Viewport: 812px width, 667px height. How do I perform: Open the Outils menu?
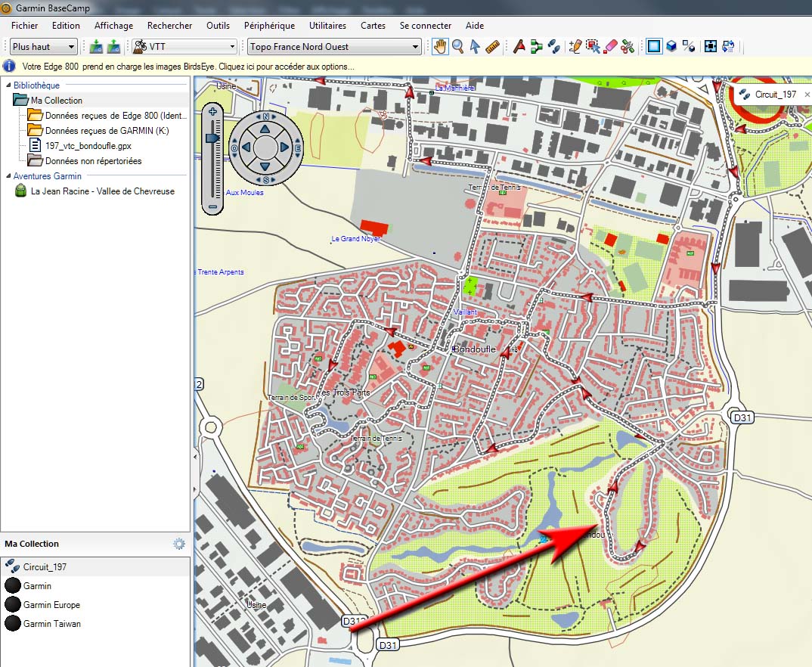[x=218, y=26]
